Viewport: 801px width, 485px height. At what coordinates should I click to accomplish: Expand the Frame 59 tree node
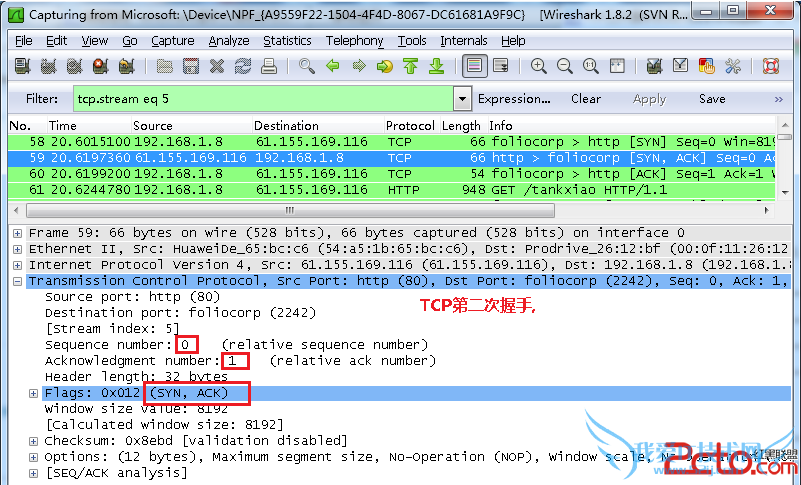[x=17, y=233]
